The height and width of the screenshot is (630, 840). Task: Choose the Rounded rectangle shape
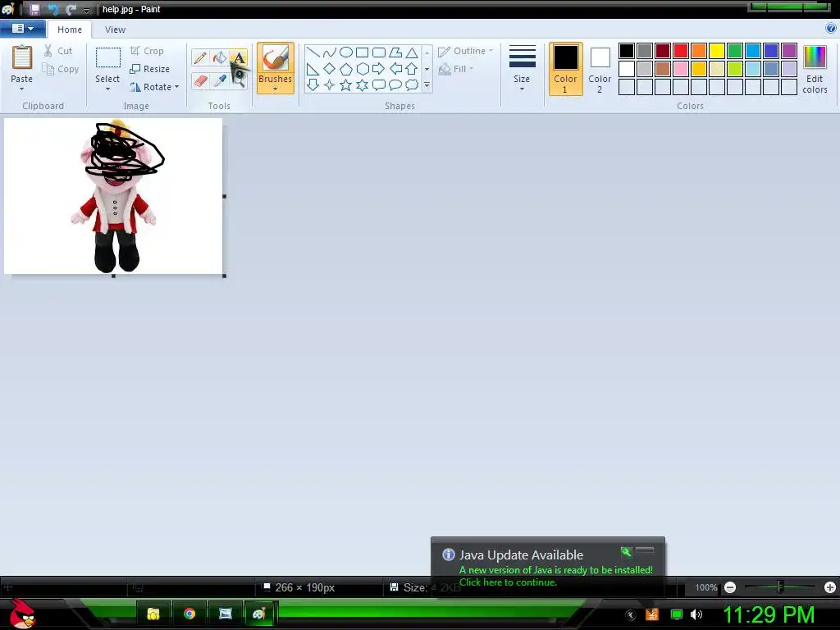click(379, 52)
